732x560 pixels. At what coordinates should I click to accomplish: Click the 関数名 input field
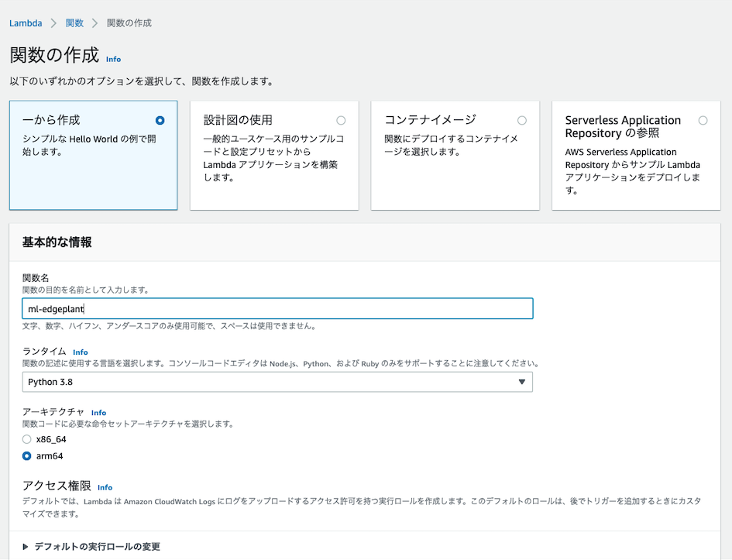click(x=277, y=308)
